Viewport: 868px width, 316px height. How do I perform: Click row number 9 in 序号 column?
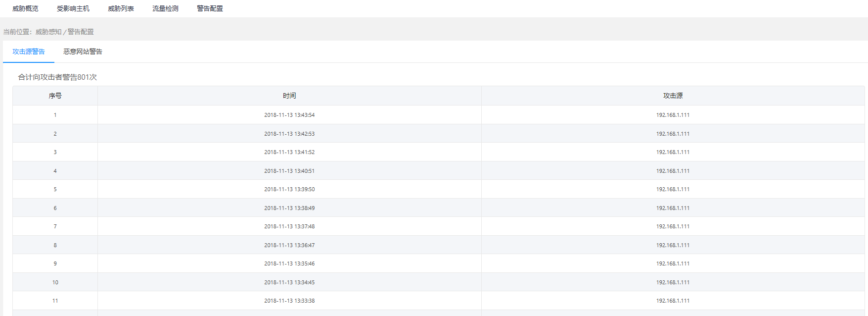[55, 263]
